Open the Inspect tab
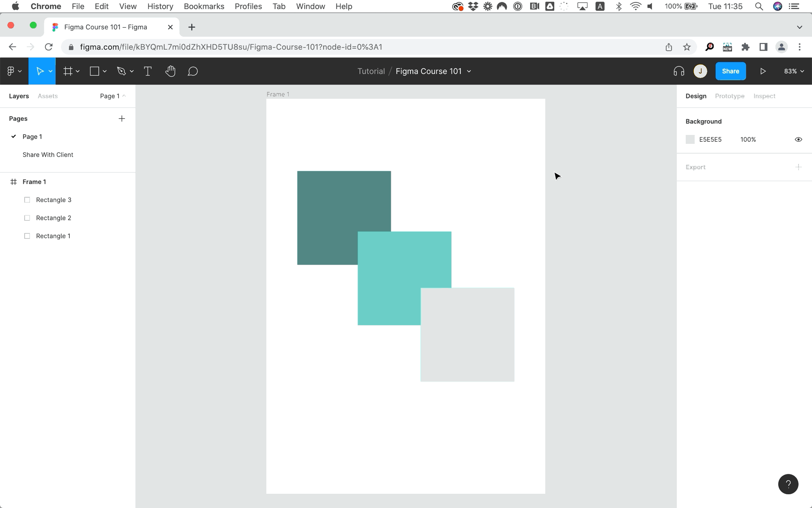The image size is (812, 508). [x=764, y=96]
